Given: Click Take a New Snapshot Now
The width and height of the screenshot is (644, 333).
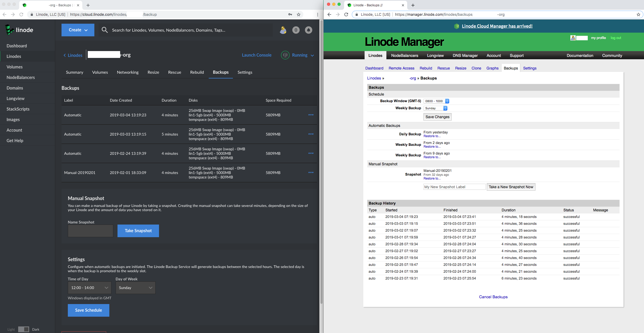Looking at the screenshot, I should [511, 187].
